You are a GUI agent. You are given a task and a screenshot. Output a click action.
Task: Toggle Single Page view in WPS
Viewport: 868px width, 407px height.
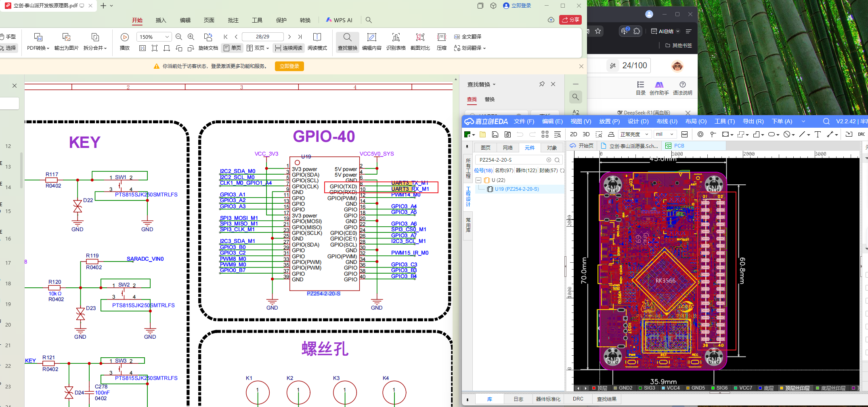[x=232, y=48]
